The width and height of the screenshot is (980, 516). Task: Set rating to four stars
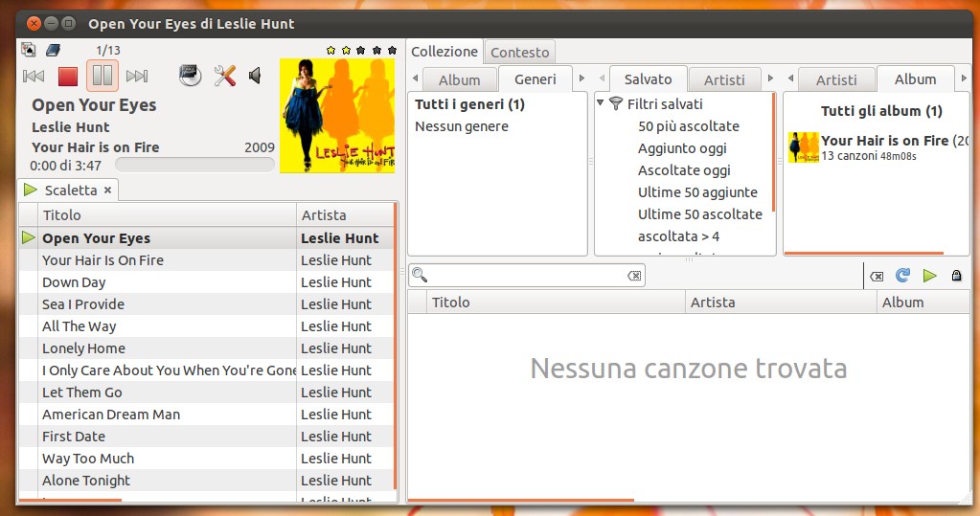tap(376, 50)
